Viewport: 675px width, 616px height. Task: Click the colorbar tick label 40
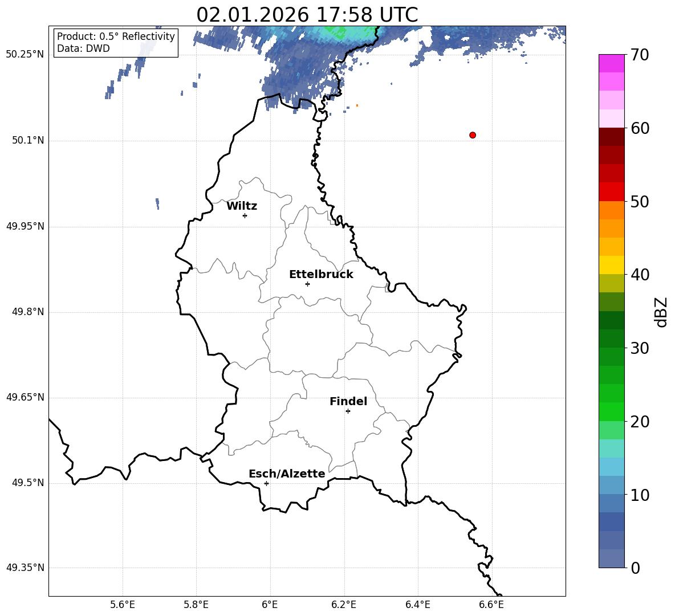coord(640,275)
